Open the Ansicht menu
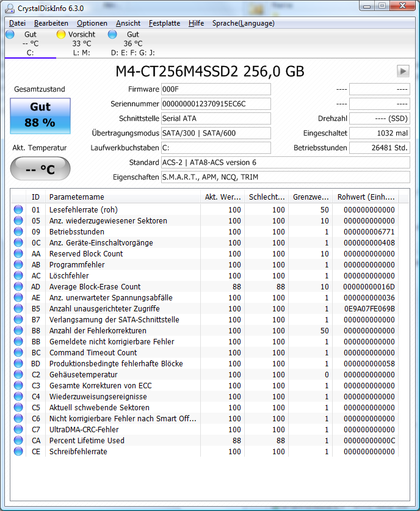 pos(128,23)
